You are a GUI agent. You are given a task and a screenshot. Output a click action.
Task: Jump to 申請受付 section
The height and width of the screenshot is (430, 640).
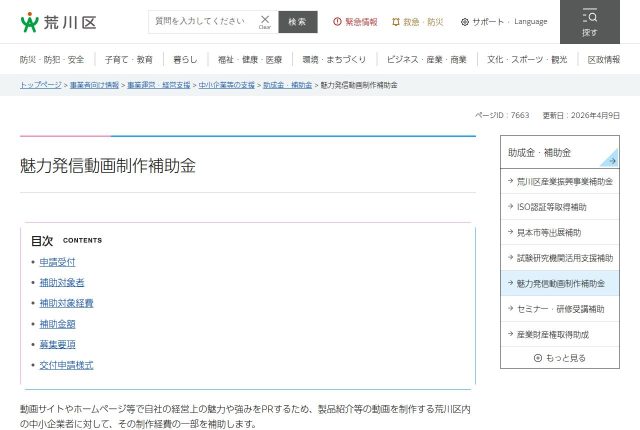click(57, 262)
